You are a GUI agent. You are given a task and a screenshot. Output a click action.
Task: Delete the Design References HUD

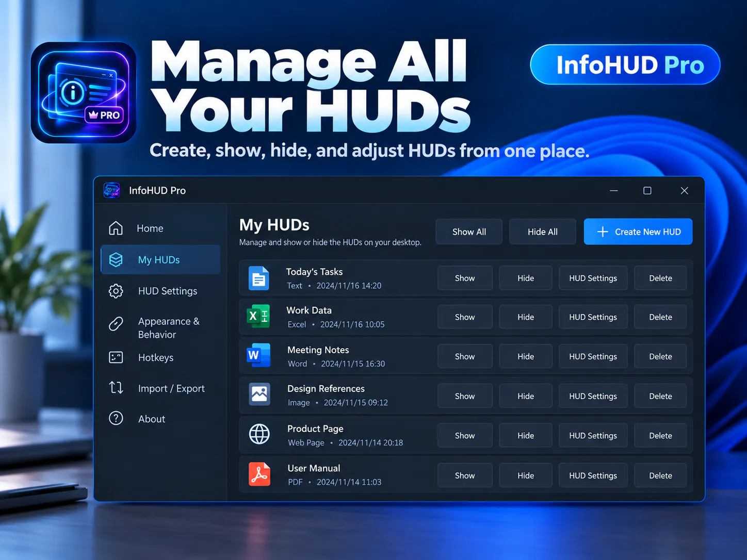pyautogui.click(x=660, y=396)
